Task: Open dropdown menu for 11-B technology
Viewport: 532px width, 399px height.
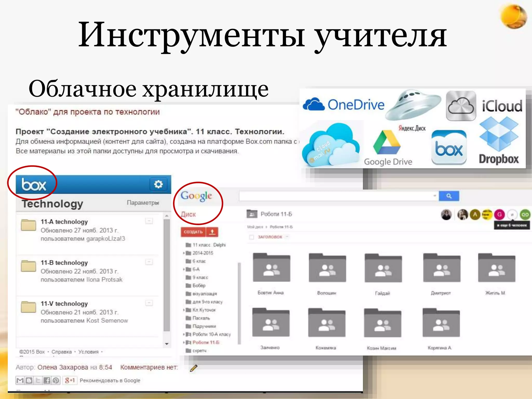Action: point(149,262)
